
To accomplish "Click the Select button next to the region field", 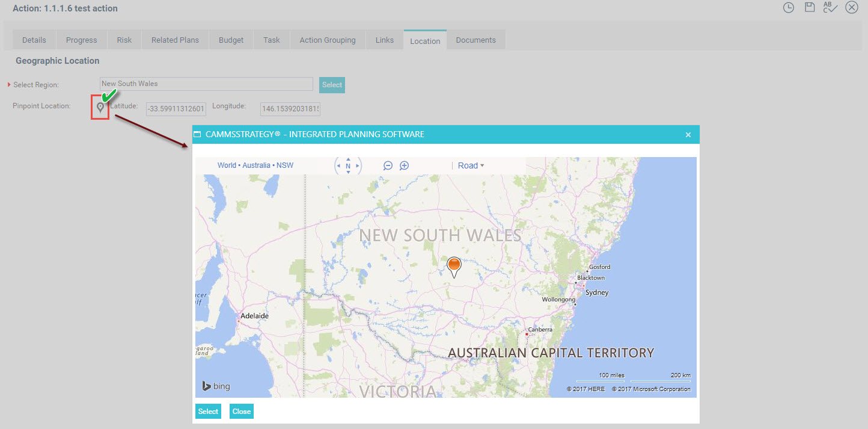I will (x=332, y=85).
